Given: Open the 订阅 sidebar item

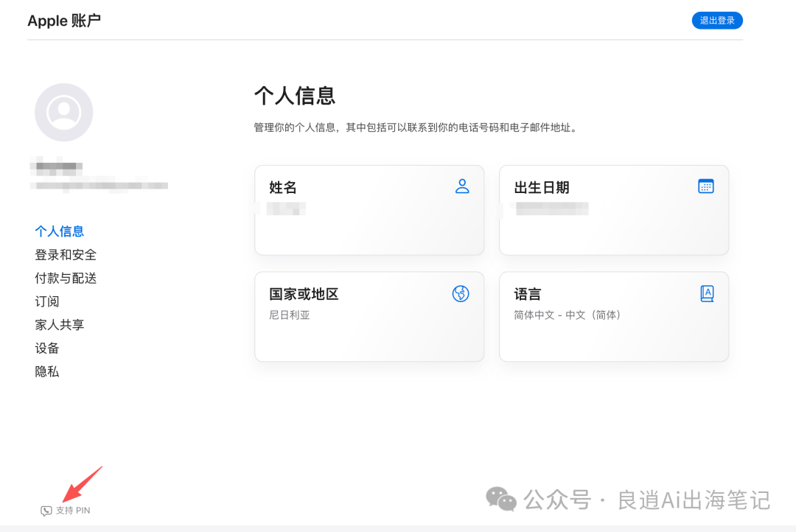Looking at the screenshot, I should (47, 301).
